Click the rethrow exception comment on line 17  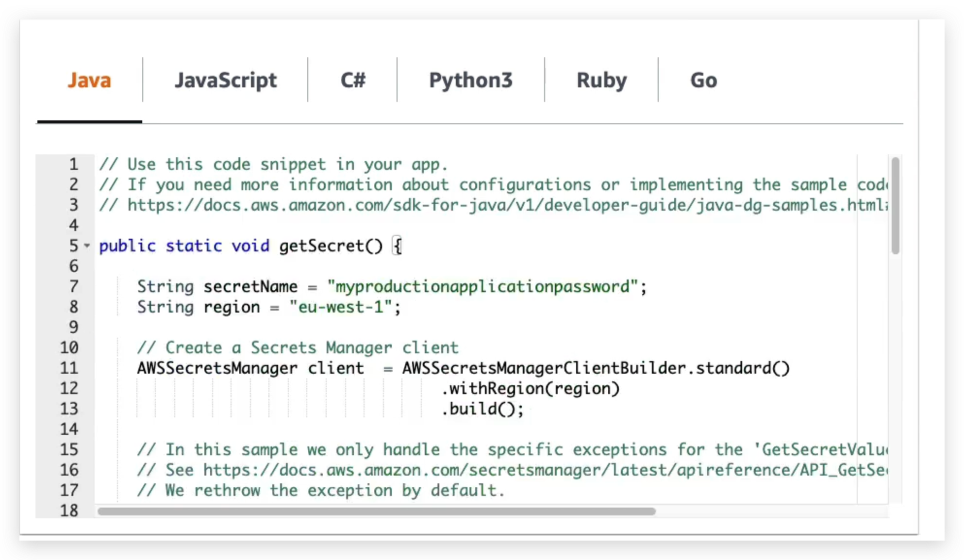(320, 490)
